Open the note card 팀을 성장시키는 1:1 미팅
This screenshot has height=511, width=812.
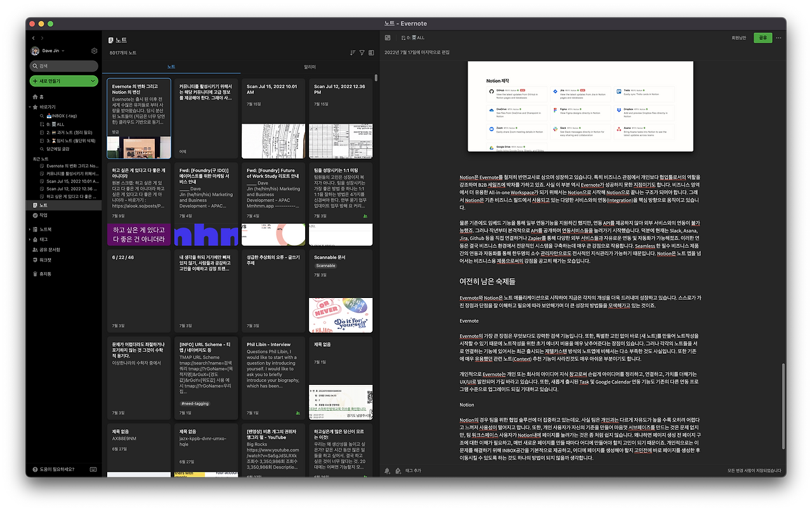click(340, 205)
